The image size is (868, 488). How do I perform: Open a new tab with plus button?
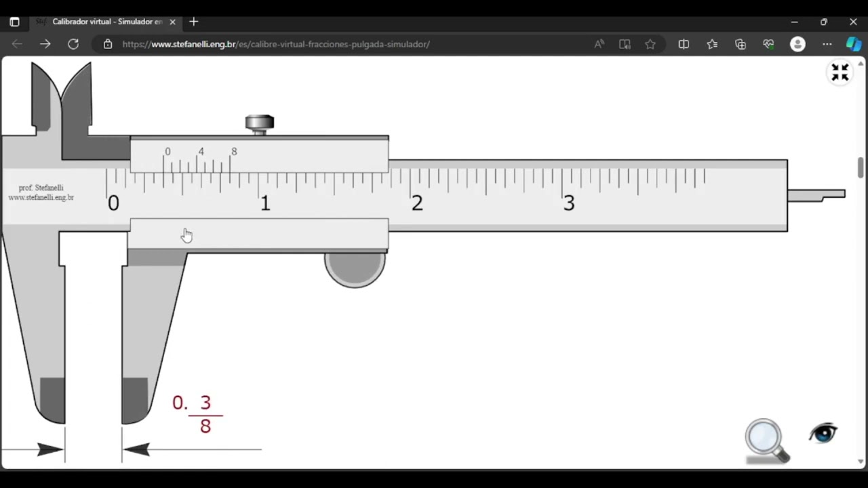click(x=193, y=22)
